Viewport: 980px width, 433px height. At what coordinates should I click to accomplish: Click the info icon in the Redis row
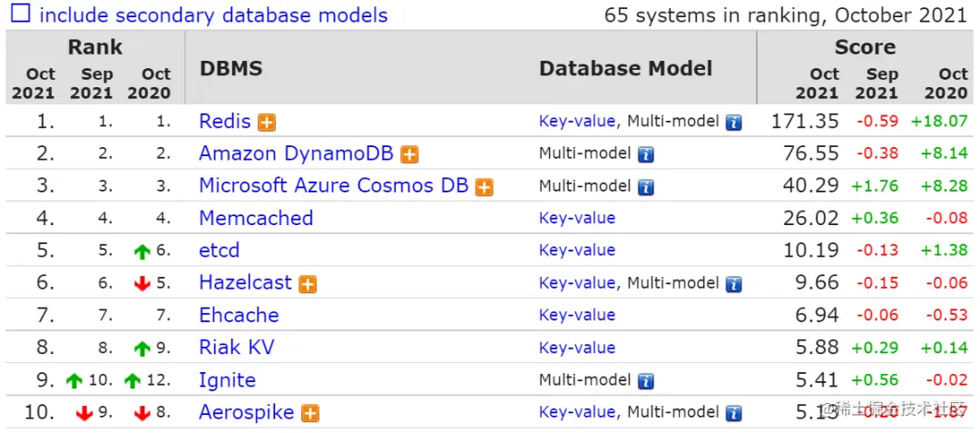click(x=733, y=122)
